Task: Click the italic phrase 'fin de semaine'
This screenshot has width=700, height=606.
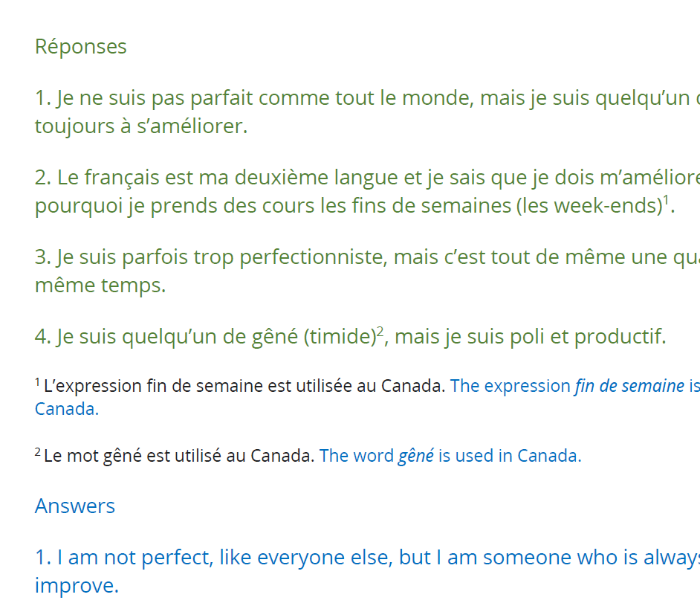Action: tap(629, 386)
